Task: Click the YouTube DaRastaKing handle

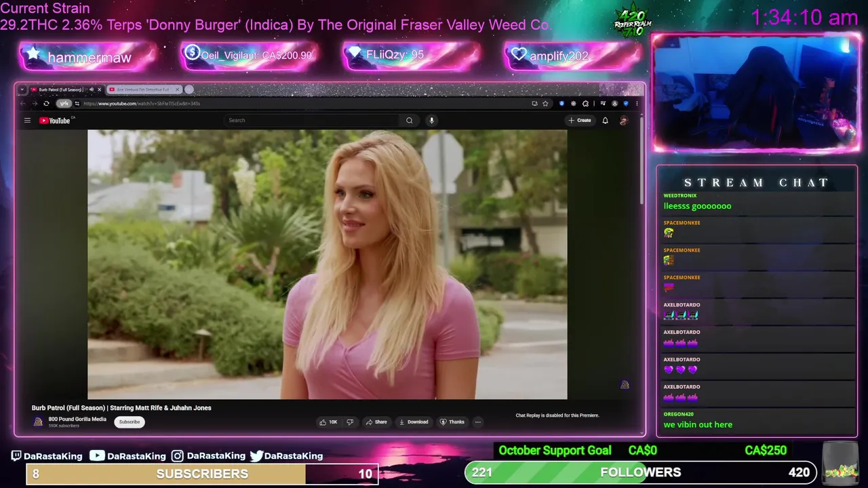Action: pyautogui.click(x=127, y=456)
